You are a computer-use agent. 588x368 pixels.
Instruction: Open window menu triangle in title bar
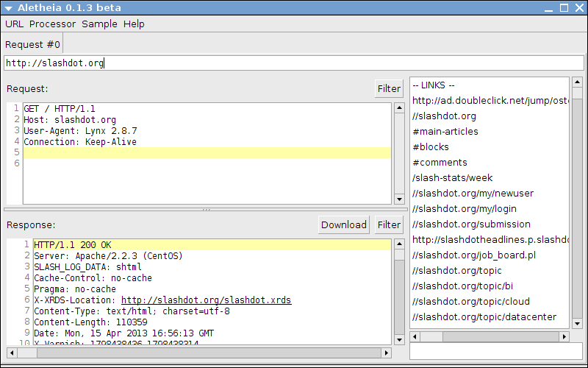[8, 8]
